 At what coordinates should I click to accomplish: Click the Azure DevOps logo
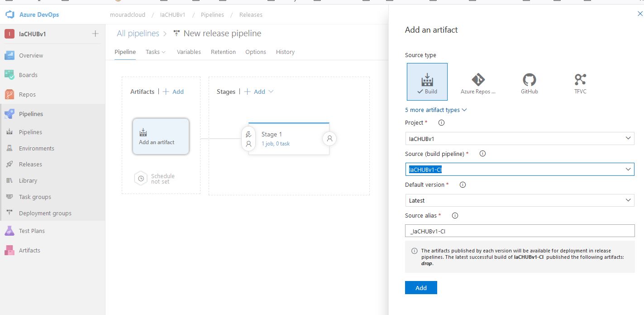(9, 14)
